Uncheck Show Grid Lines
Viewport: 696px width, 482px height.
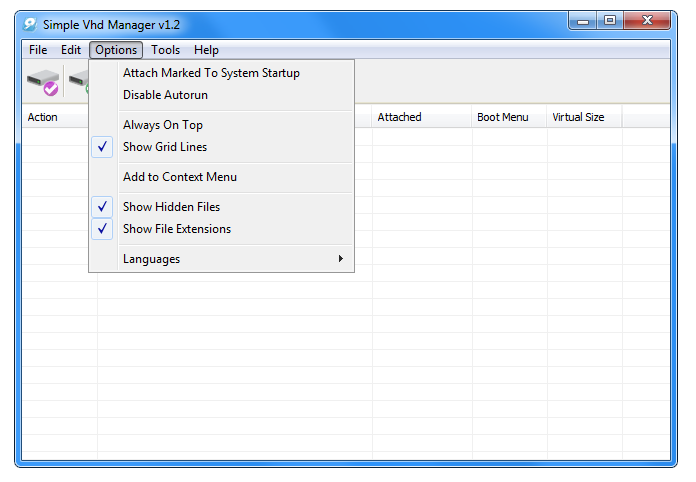tap(221, 147)
